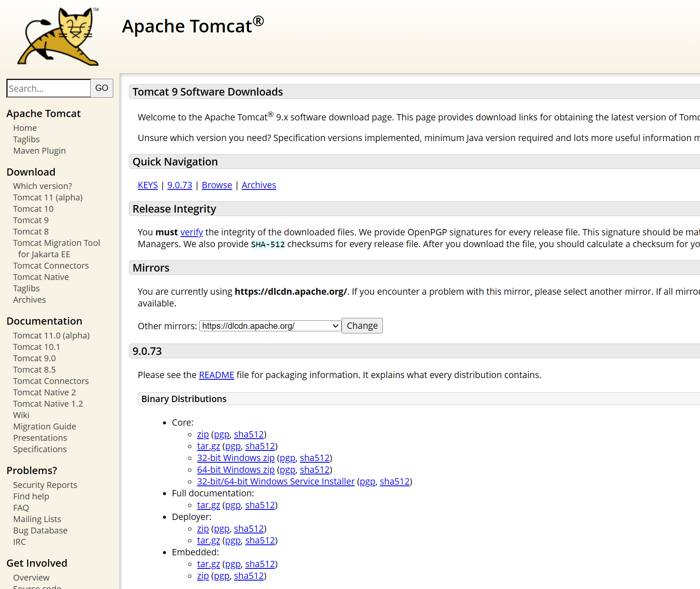Image resolution: width=700 pixels, height=589 pixels.
Task: Open Tomcat 9.0 documentation
Action: [x=34, y=358]
